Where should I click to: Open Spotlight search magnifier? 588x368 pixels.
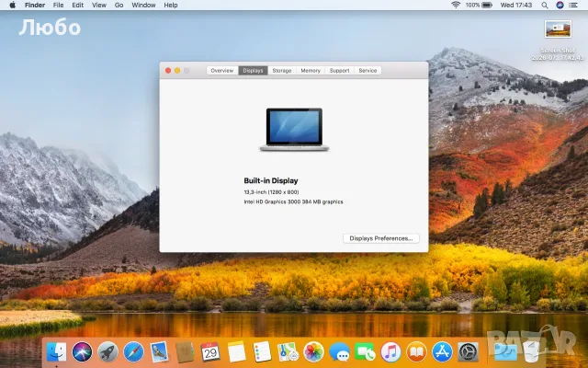pyautogui.click(x=545, y=6)
